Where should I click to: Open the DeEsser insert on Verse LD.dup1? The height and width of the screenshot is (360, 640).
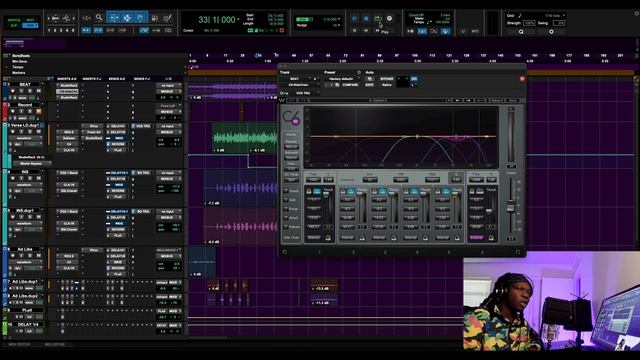click(68, 138)
